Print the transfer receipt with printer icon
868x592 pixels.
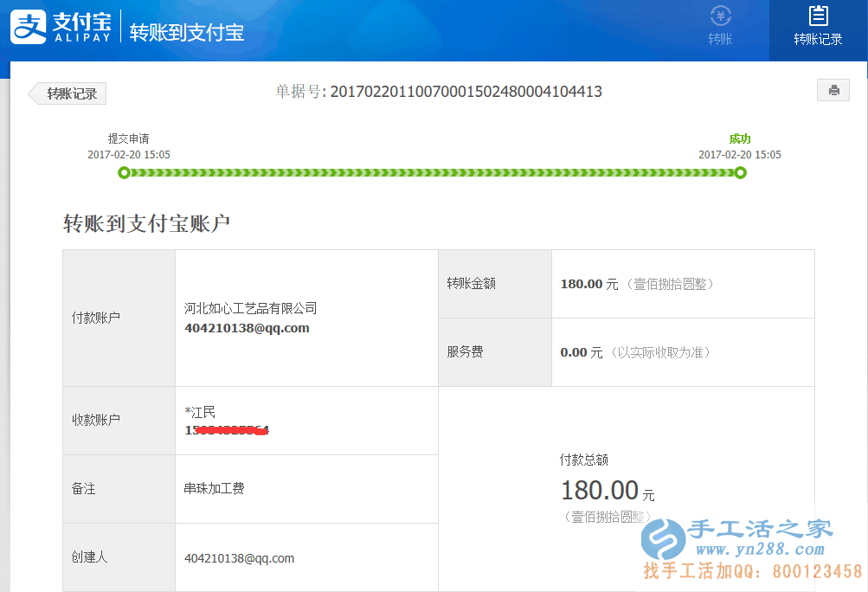click(833, 90)
